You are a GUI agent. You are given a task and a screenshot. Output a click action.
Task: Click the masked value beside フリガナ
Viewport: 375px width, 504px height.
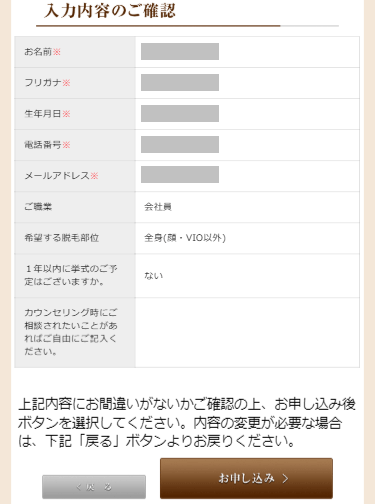tap(180, 82)
